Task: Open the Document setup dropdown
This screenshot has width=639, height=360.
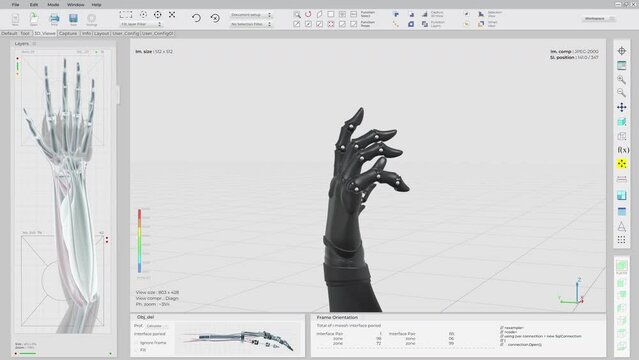Action: click(250, 15)
